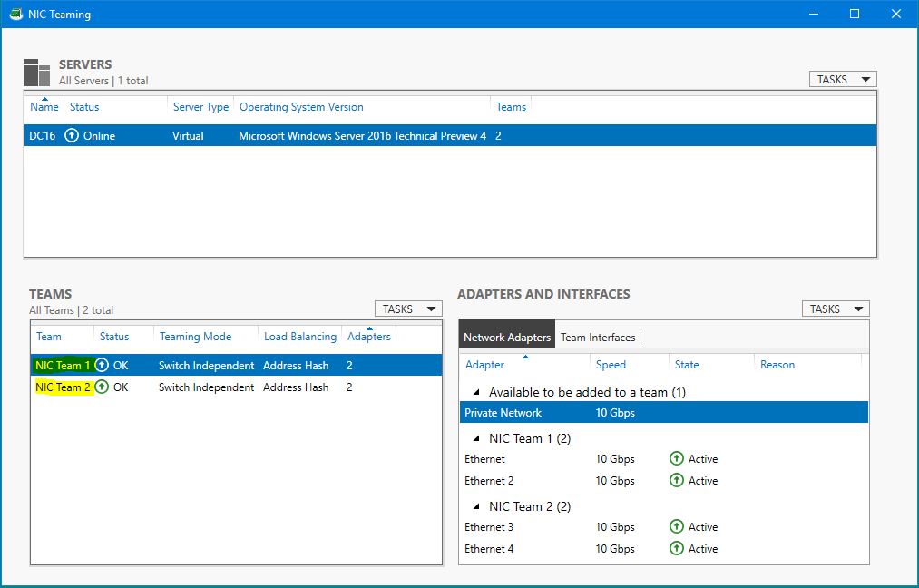Open the Servers TASKS dropdown
The height and width of the screenshot is (588, 919).
click(x=843, y=79)
